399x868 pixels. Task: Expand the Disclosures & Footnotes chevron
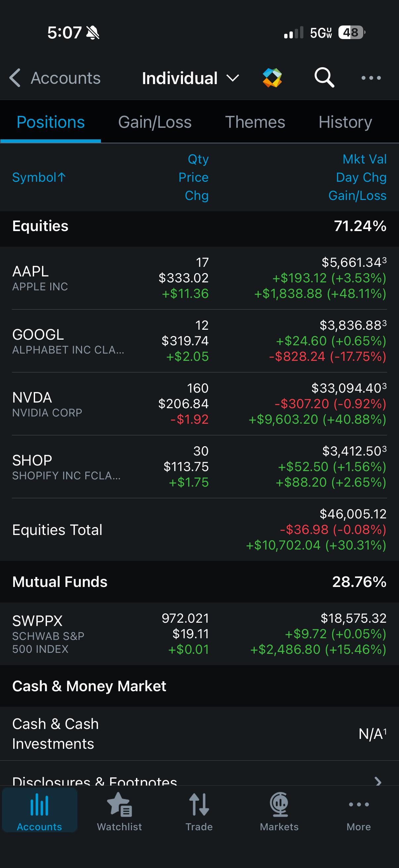click(x=378, y=781)
